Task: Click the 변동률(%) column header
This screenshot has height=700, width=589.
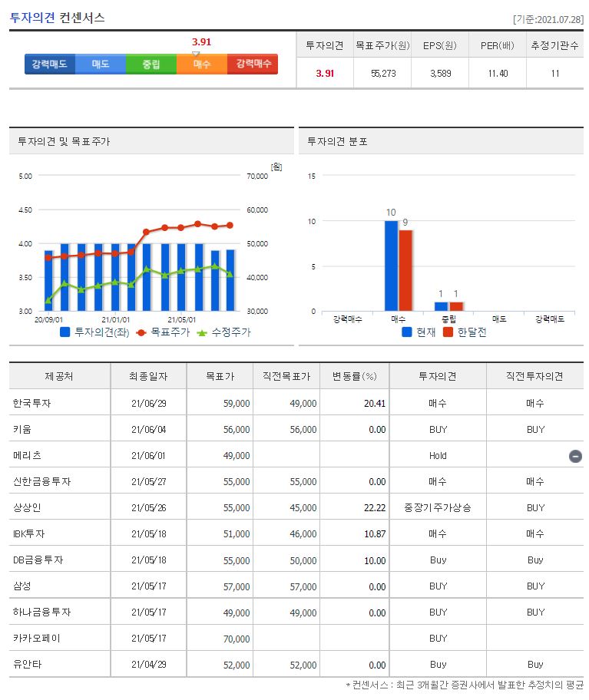Action: pos(355,376)
